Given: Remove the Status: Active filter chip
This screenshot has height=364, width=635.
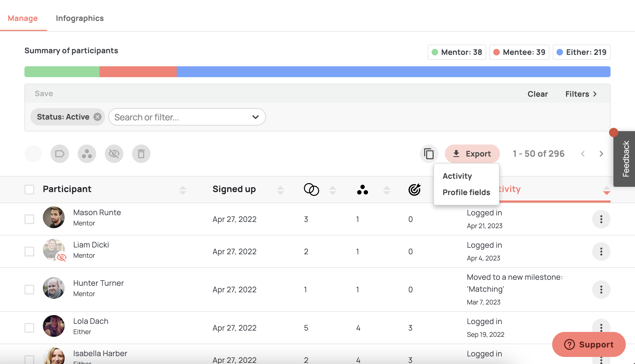Looking at the screenshot, I should (98, 117).
